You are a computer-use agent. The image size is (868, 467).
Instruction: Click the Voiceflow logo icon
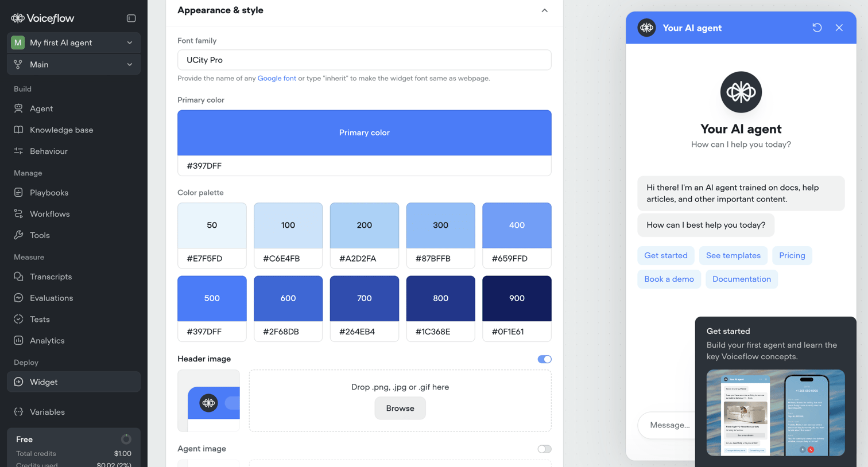[x=18, y=18]
